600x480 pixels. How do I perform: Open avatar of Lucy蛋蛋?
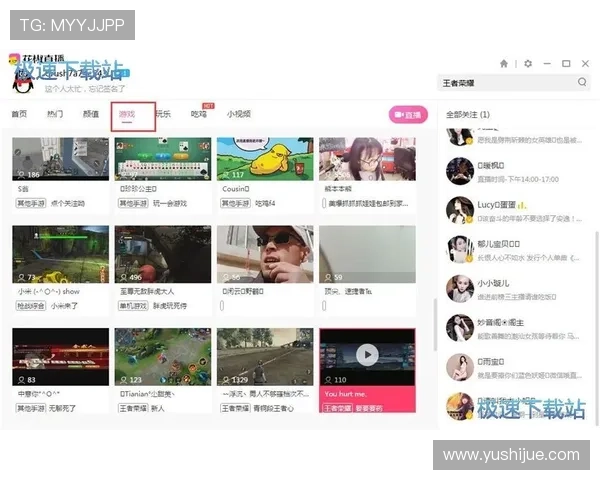tap(460, 210)
